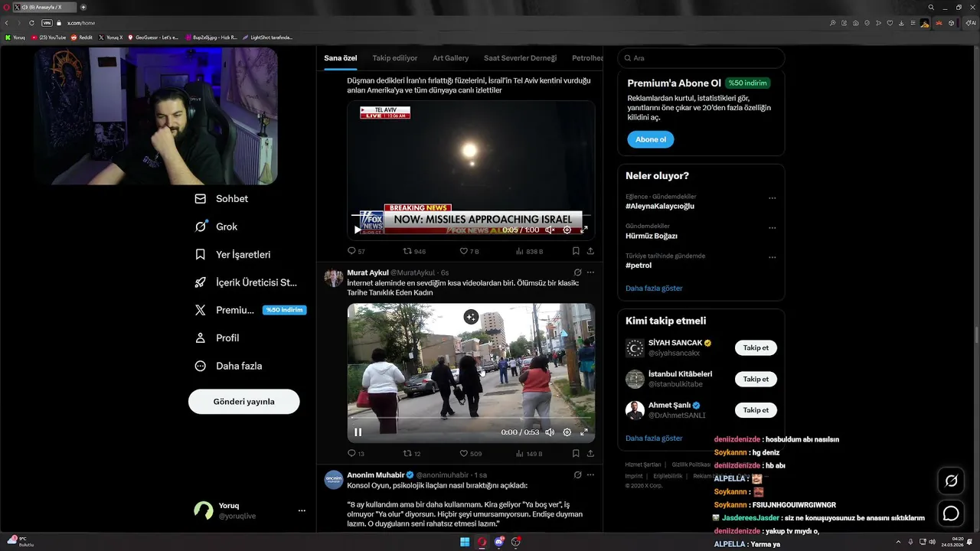Open Daha fazla göster under follow suggestions

tap(654, 439)
